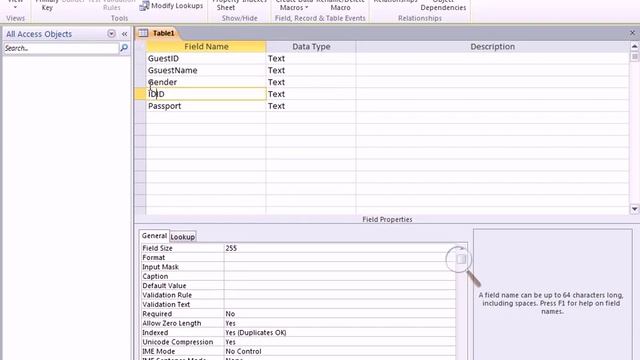Click the Data Type column header

point(311,47)
